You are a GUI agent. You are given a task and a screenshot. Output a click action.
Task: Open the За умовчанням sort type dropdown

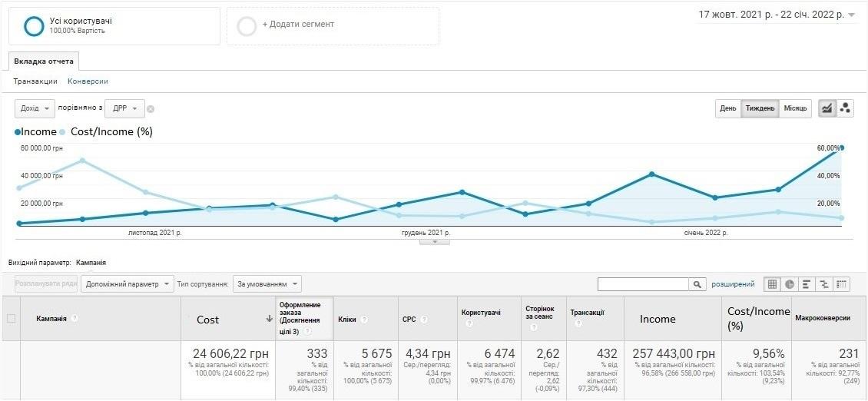(x=267, y=284)
